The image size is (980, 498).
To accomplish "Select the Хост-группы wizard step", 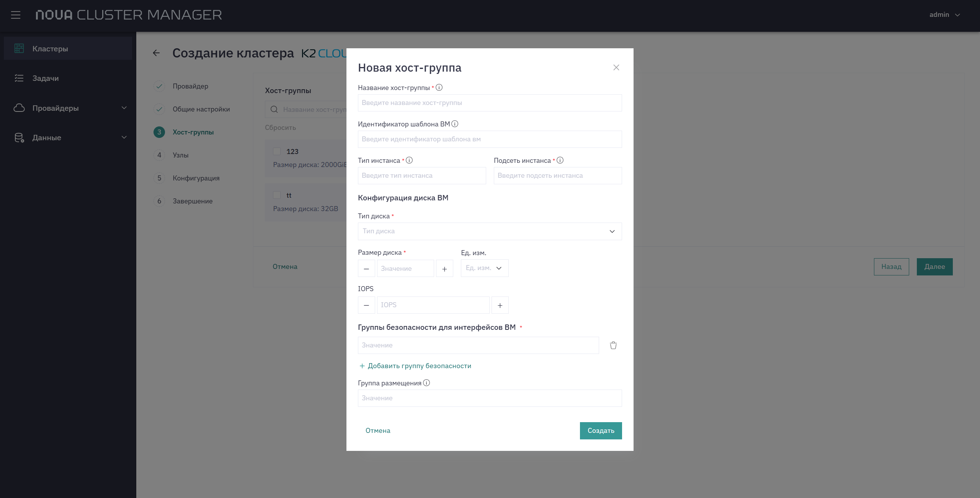I will 193,132.
